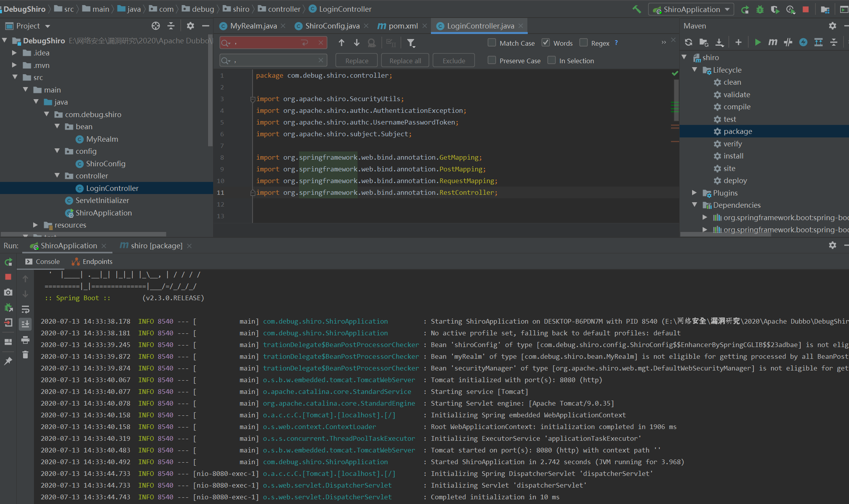This screenshot has width=849, height=504.
Task: Toggle Match Case checkbox in search bar
Action: click(x=492, y=43)
